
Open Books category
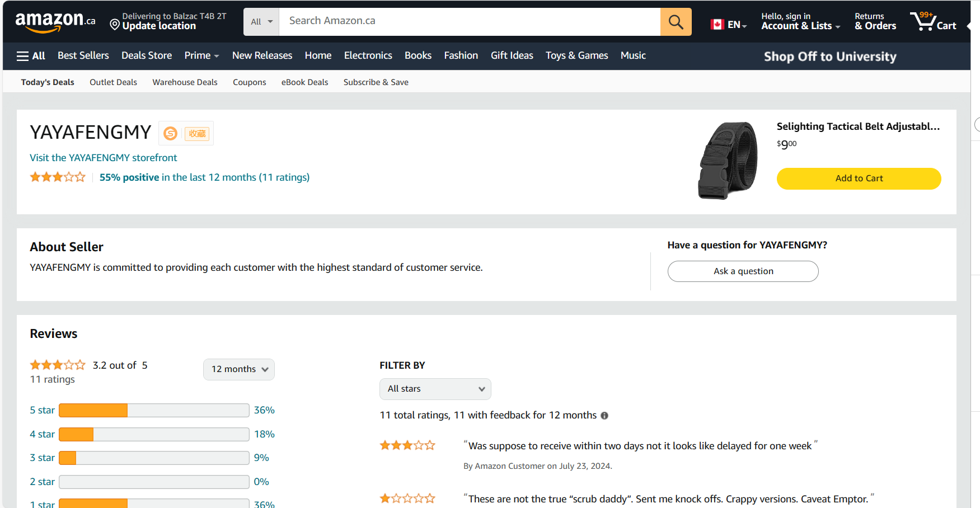click(418, 55)
